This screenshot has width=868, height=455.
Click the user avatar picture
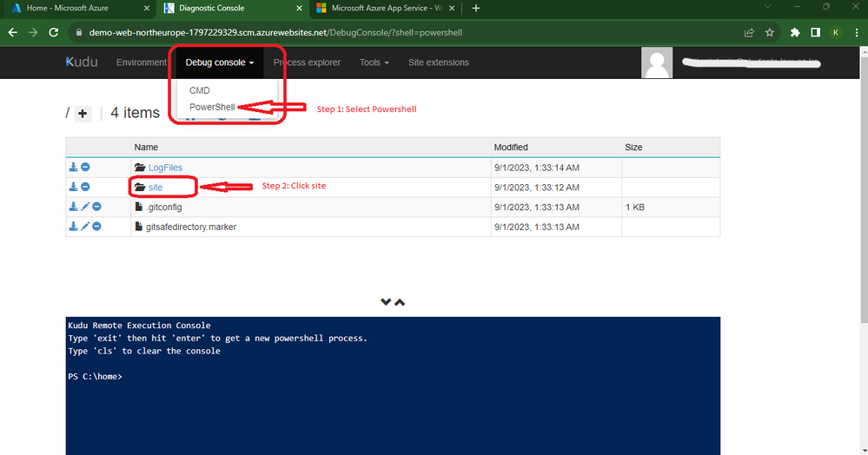pos(657,63)
